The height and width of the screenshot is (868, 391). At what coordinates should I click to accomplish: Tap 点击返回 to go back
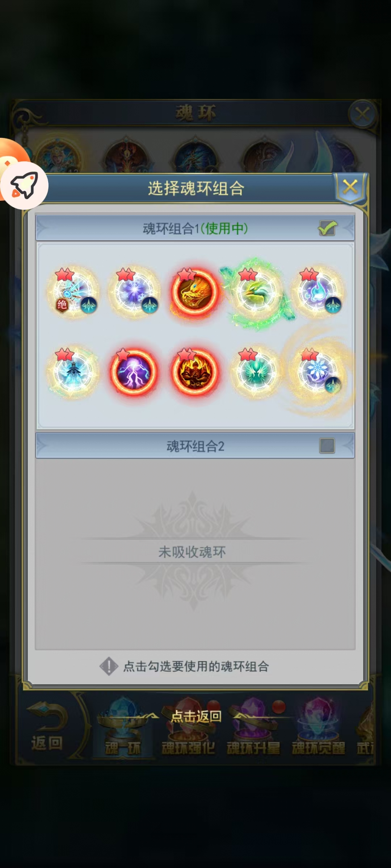pyautogui.click(x=196, y=716)
